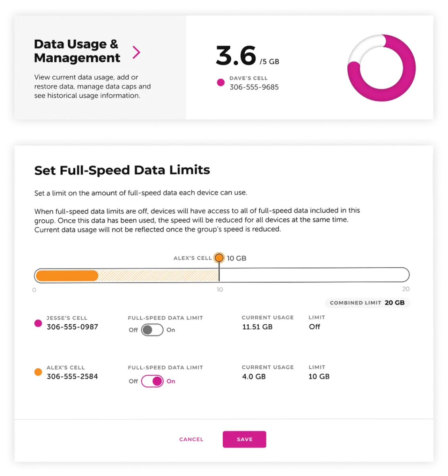Image resolution: width=448 pixels, height=476 pixels.
Task: Click the orange slider handle above the bar
Action: [x=219, y=258]
